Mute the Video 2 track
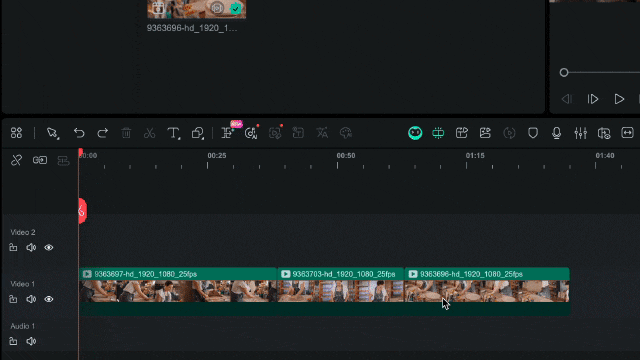Image resolution: width=640 pixels, height=360 pixels. 31,247
